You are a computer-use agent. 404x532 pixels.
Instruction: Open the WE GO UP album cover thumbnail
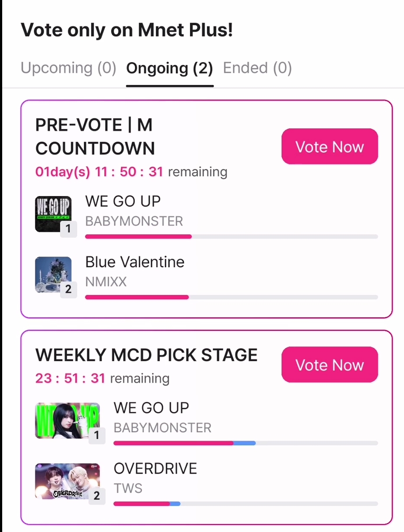tap(52, 213)
